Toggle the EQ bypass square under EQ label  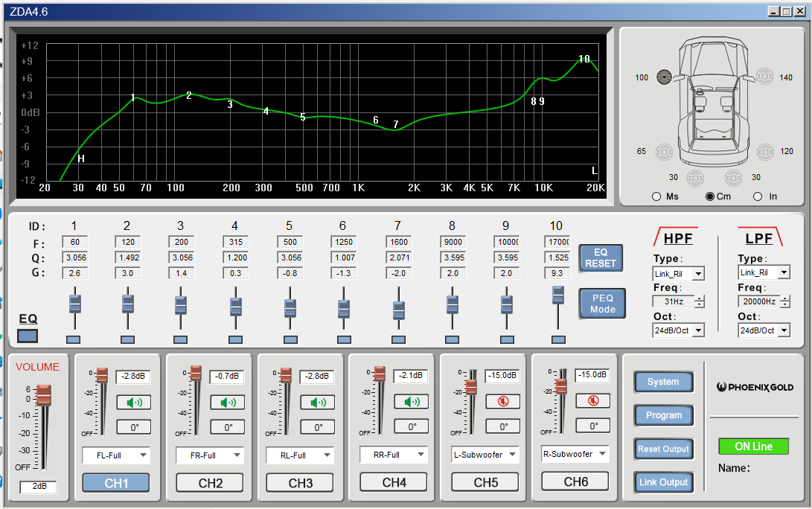click(x=28, y=336)
